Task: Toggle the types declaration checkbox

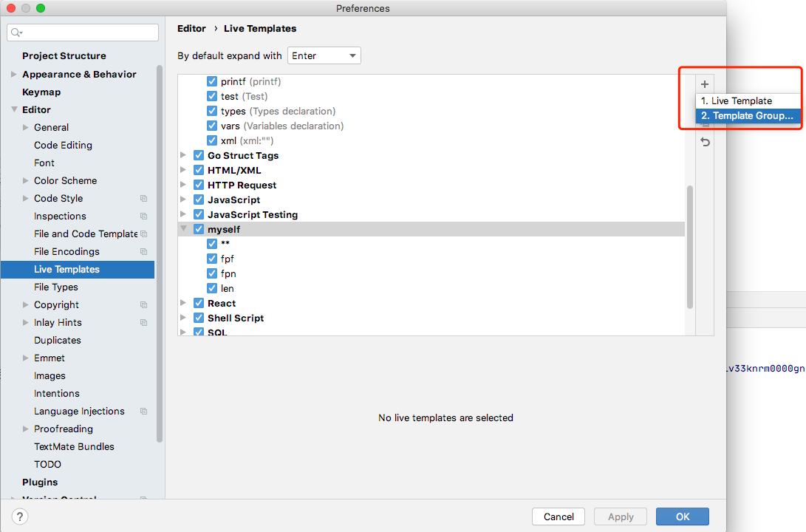Action: pos(212,111)
